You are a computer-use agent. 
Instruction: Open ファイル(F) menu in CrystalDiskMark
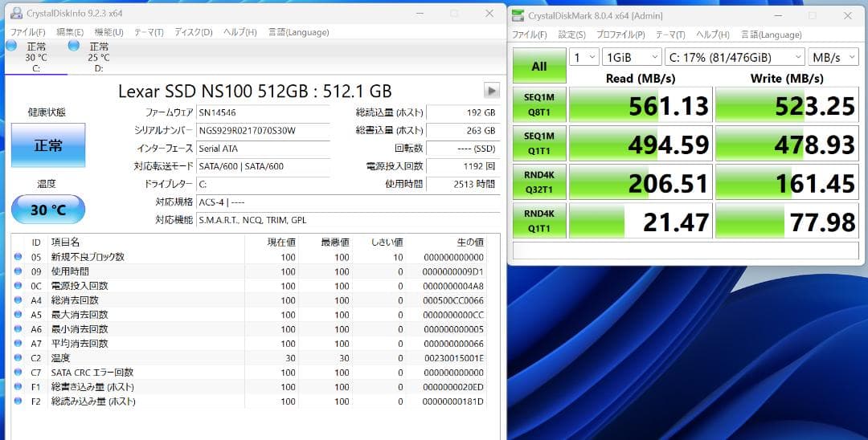point(529,35)
